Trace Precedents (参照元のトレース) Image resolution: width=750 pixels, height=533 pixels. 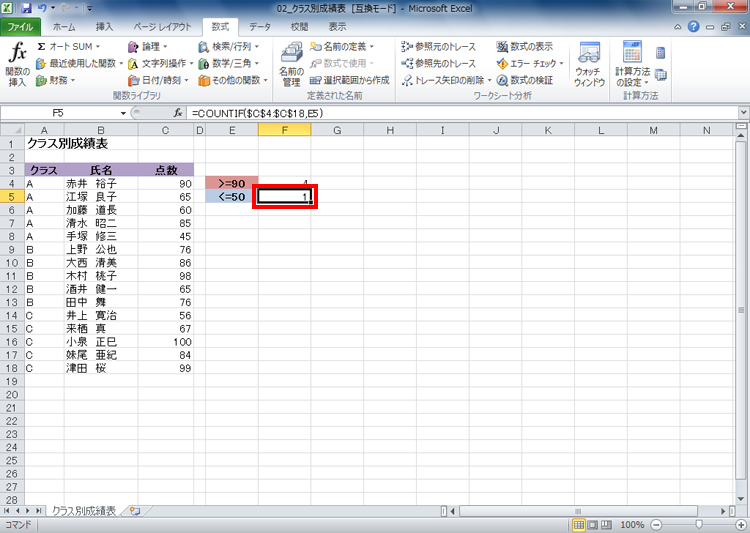pos(439,46)
